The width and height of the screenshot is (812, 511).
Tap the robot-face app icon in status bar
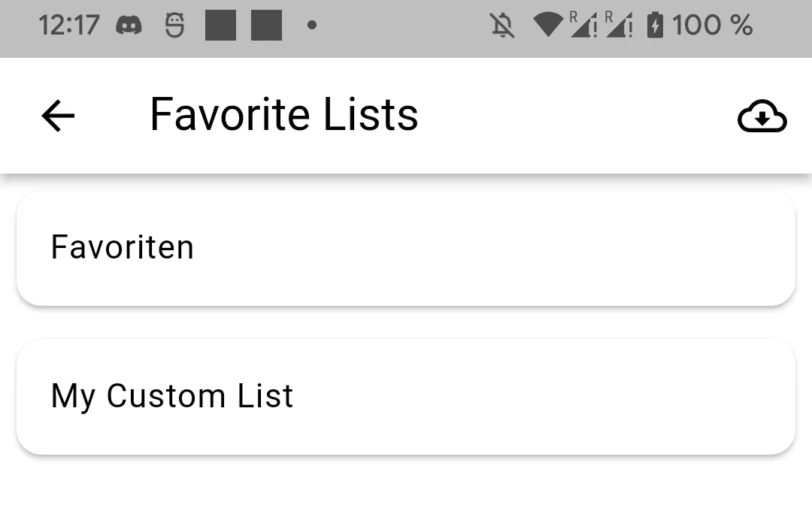[174, 26]
